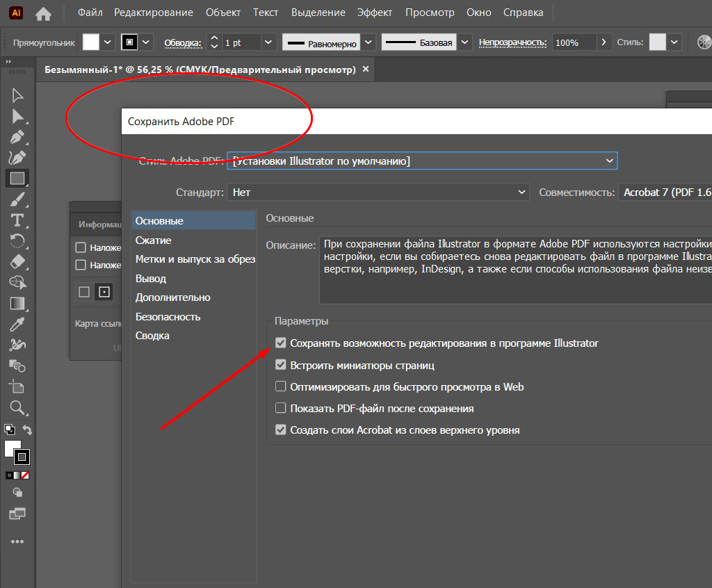Uncheck 'Сохранять возможность редактирования в программе Illustrator'
The image size is (712, 588).
tap(281, 343)
